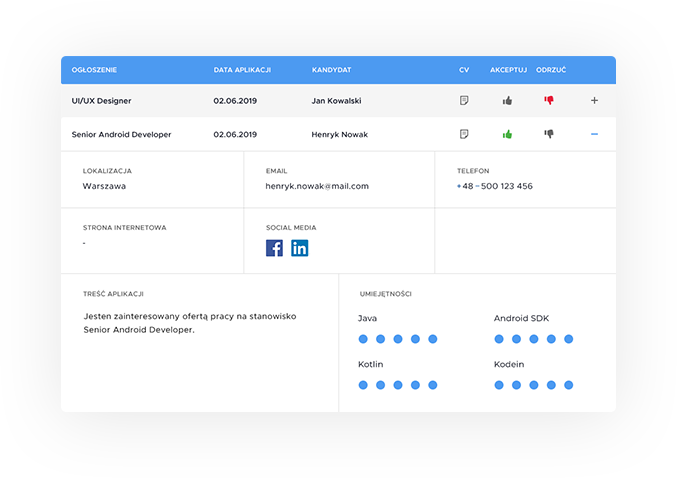Toggle green thumbs up for Henryk Nowak
Viewport: 677px width, 478px height.
[507, 134]
